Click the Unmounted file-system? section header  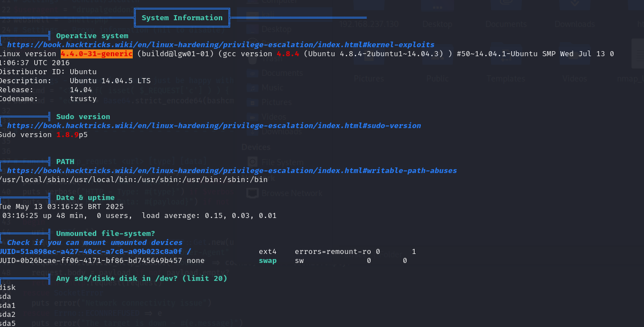(105, 233)
